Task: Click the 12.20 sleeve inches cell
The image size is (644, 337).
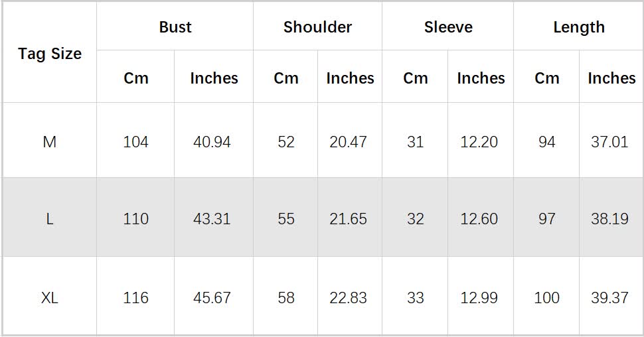Action: 479,142
